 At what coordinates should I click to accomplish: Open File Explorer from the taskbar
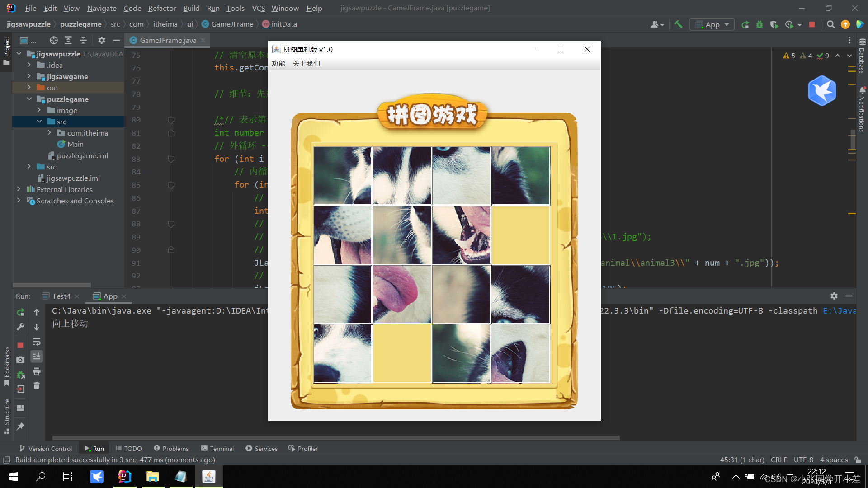click(152, 476)
